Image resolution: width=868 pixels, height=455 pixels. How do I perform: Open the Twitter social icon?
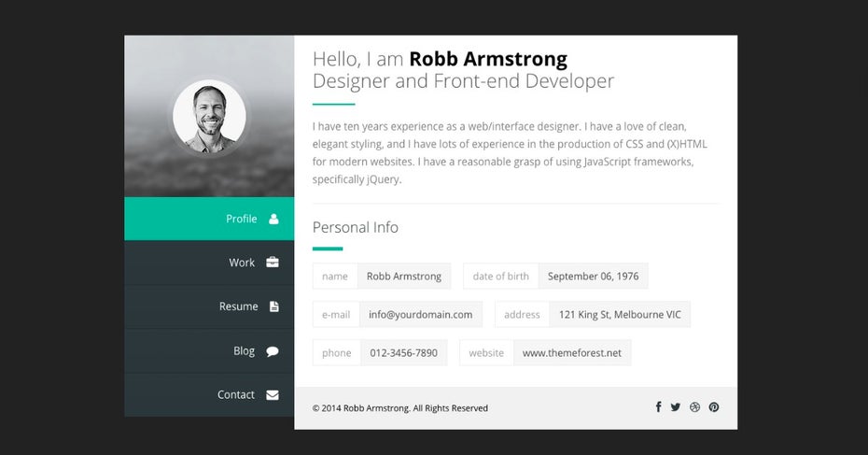[676, 406]
